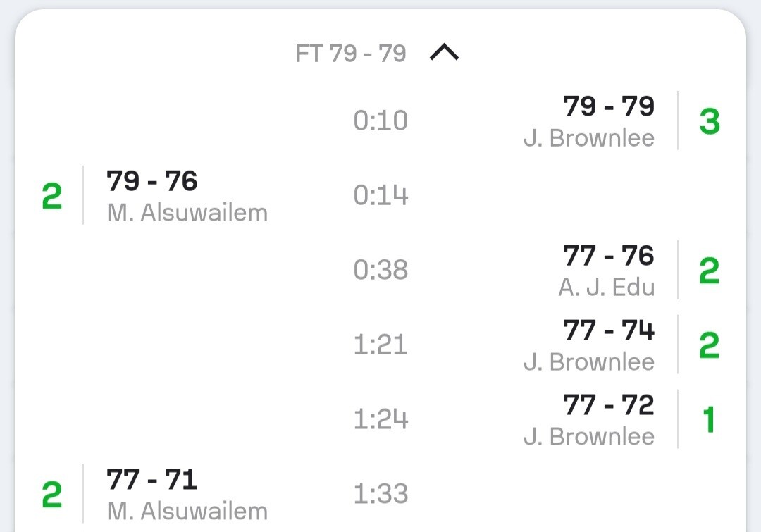Screen dimensions: 761x532
Task: Select the green 2-point marker beside 79 - 76
Action: (x=52, y=196)
